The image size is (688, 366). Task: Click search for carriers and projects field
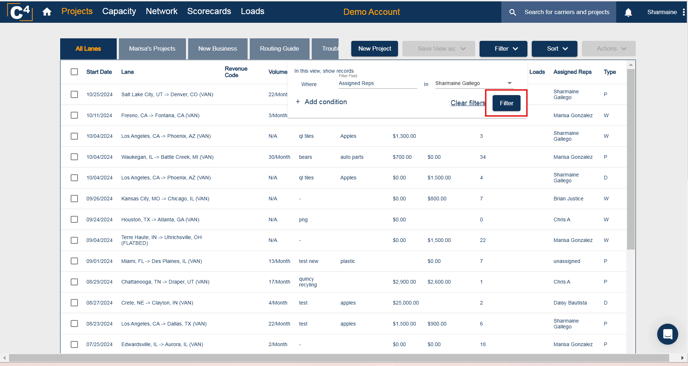(x=566, y=12)
